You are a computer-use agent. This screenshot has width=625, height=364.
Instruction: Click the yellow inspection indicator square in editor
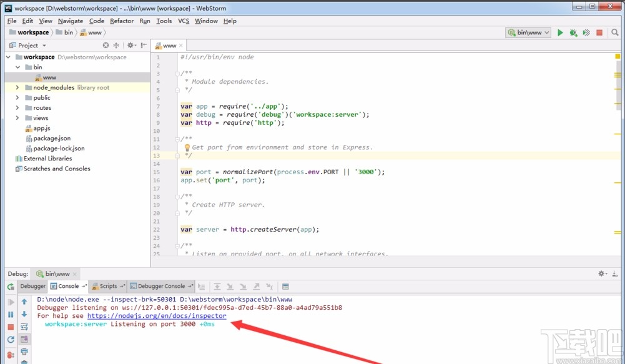coord(618,57)
